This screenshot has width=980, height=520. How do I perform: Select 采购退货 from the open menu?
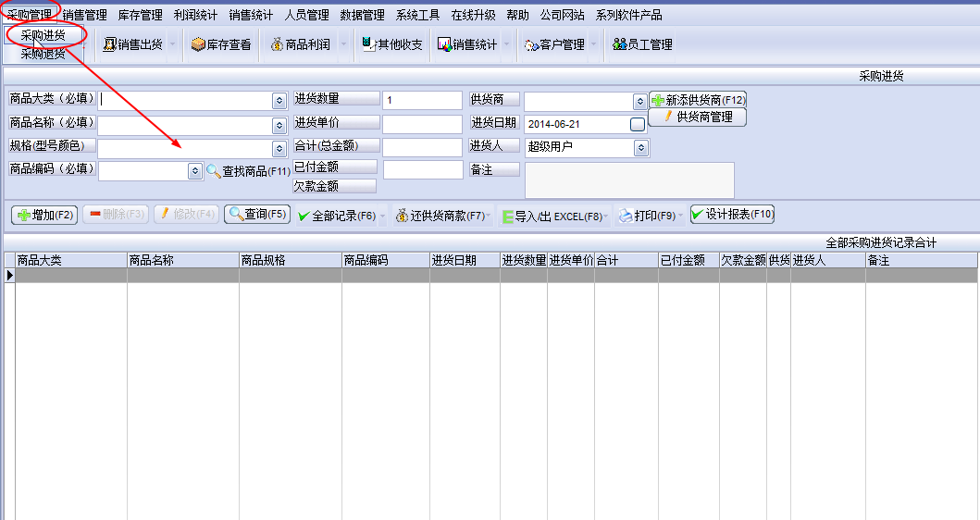[43, 55]
